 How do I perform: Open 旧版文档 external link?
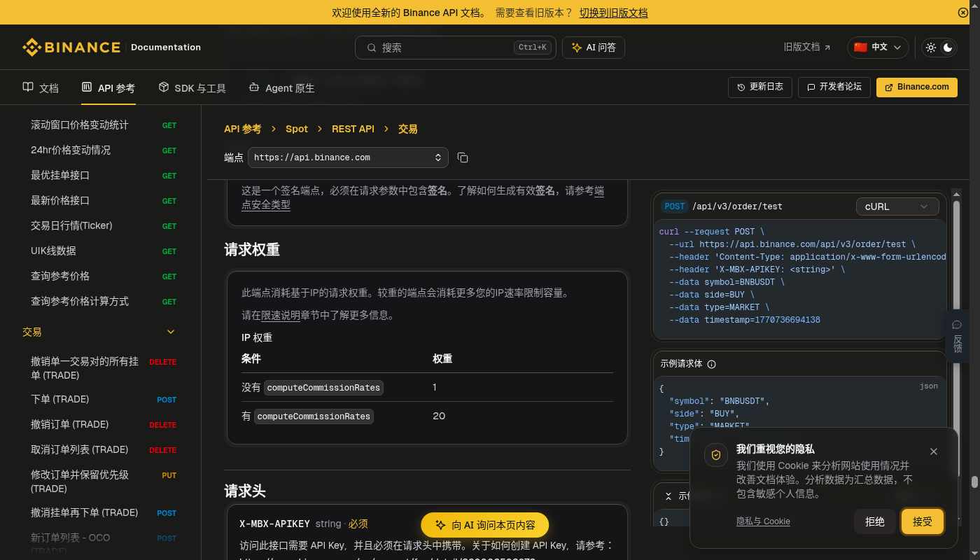[806, 48]
